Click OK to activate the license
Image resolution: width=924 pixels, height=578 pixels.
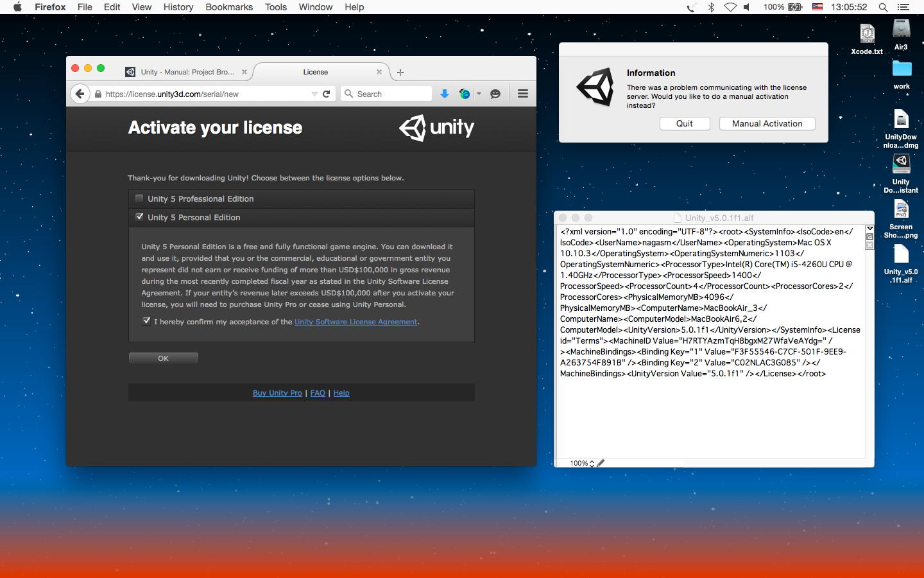pyautogui.click(x=164, y=358)
